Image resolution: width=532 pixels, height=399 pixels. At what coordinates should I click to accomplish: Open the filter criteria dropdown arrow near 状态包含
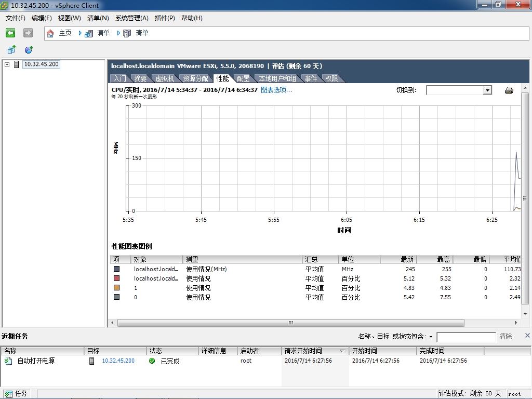pyautogui.click(x=431, y=337)
